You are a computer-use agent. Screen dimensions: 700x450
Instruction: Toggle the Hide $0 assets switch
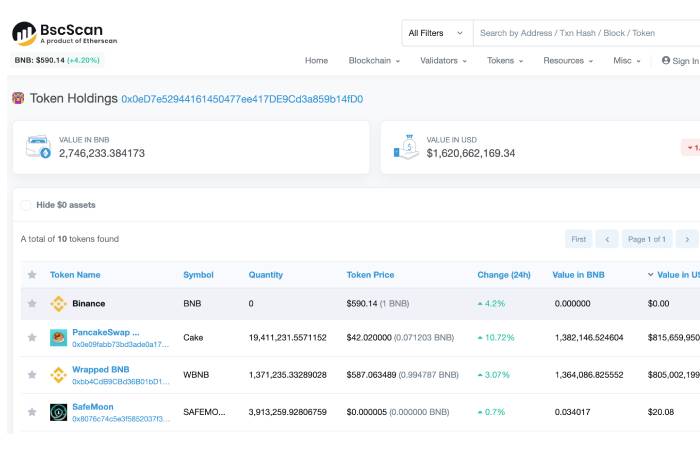pos(26,205)
